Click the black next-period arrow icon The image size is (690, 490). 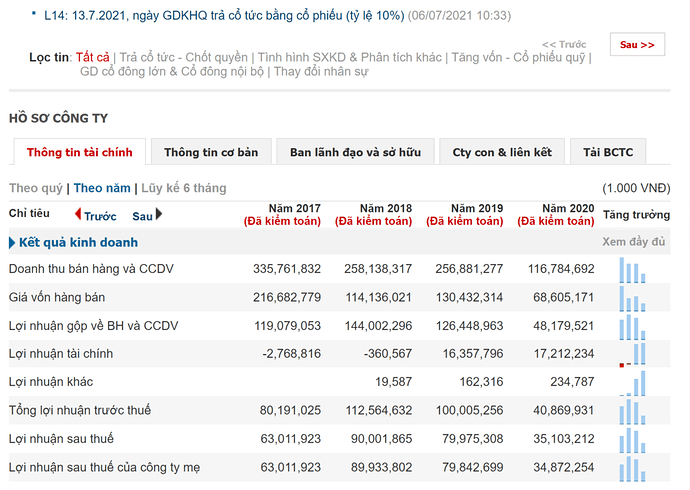click(x=158, y=214)
